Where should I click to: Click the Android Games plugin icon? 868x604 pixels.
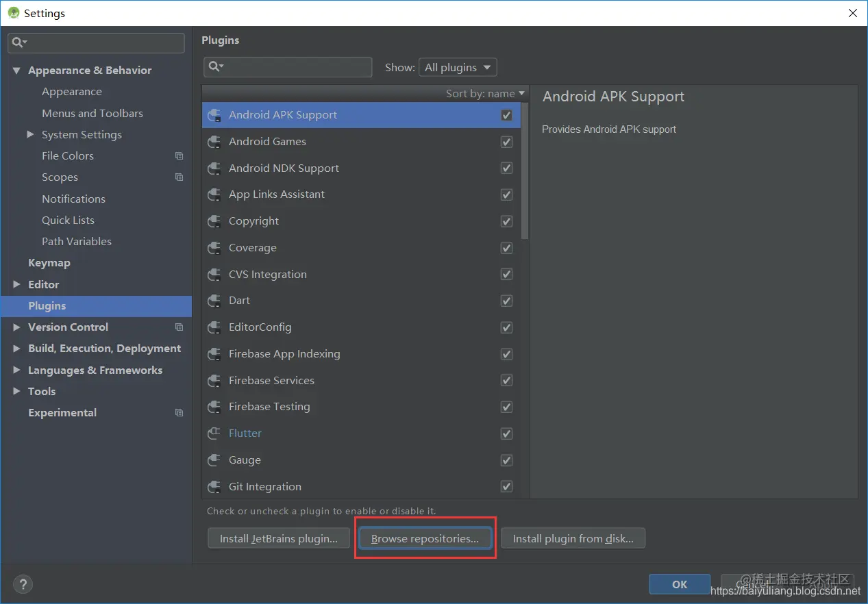point(214,142)
